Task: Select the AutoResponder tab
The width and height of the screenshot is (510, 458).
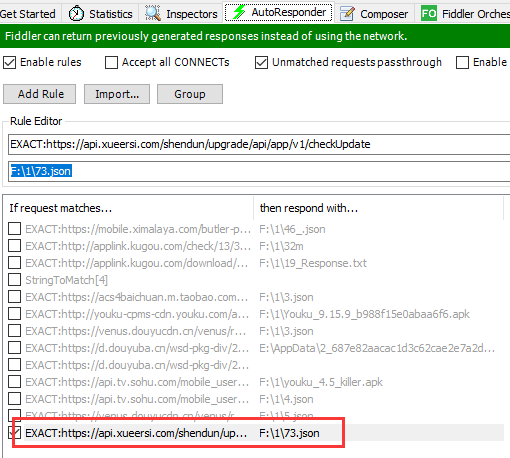Action: [x=279, y=13]
